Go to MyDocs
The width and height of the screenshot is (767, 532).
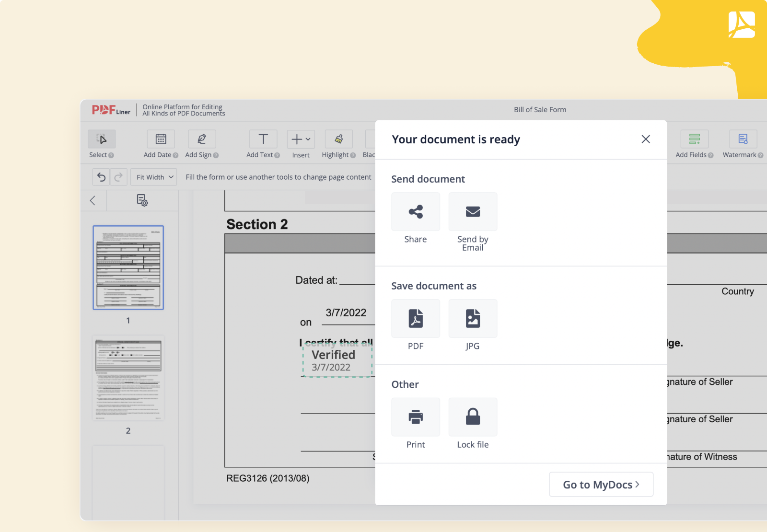(x=601, y=484)
